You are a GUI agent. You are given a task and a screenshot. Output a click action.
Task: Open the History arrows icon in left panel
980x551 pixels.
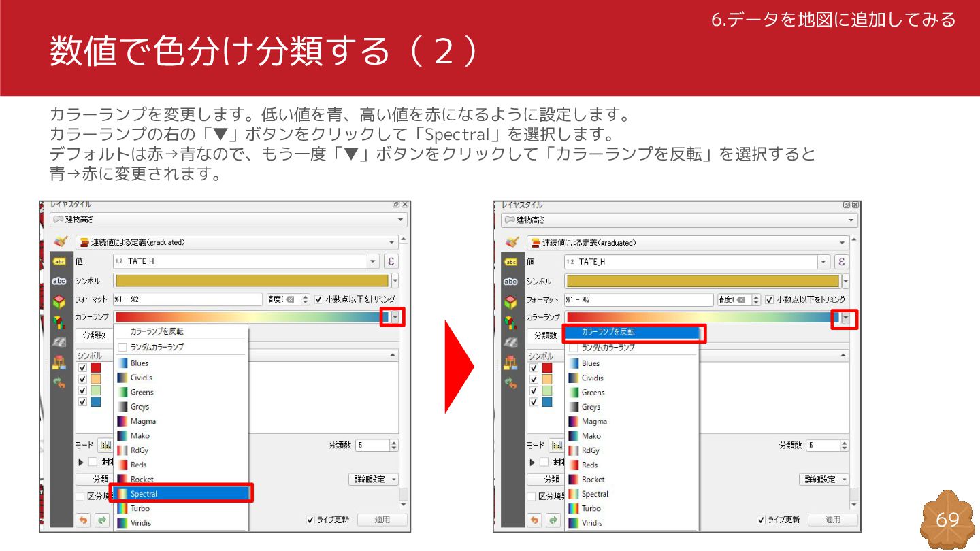pos(60,383)
